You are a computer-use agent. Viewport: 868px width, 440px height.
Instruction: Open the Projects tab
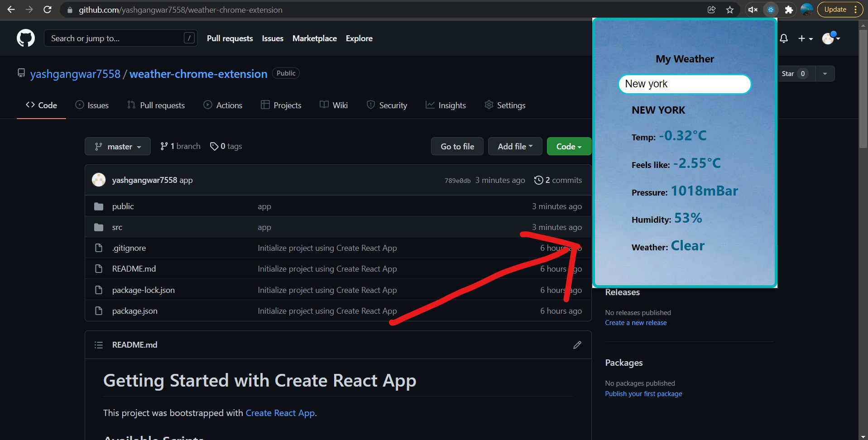(x=281, y=105)
